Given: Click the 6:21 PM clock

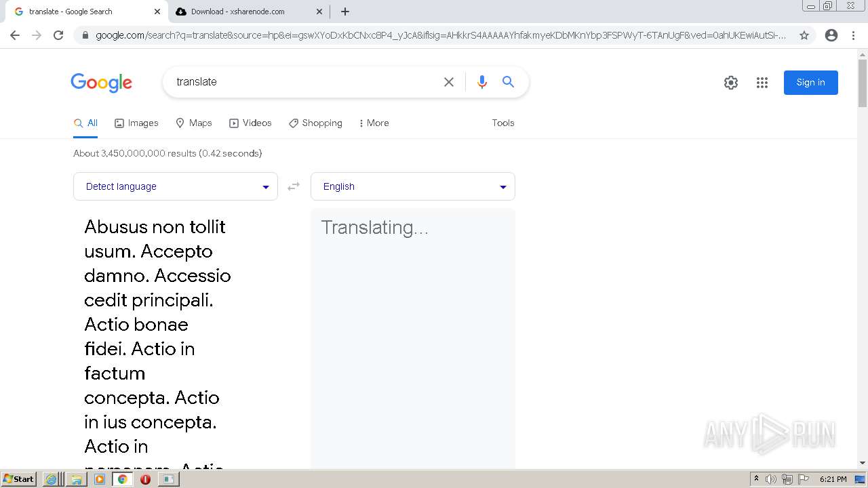Looking at the screenshot, I should (x=833, y=479).
